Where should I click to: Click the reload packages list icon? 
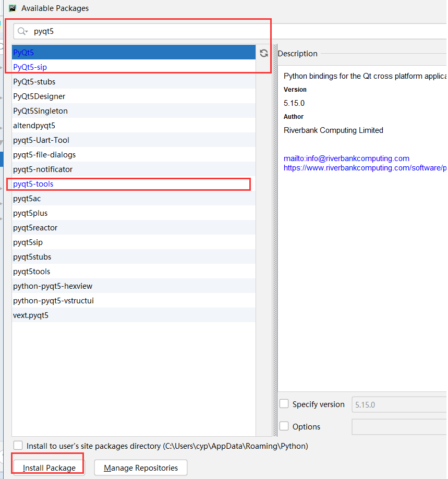click(264, 53)
